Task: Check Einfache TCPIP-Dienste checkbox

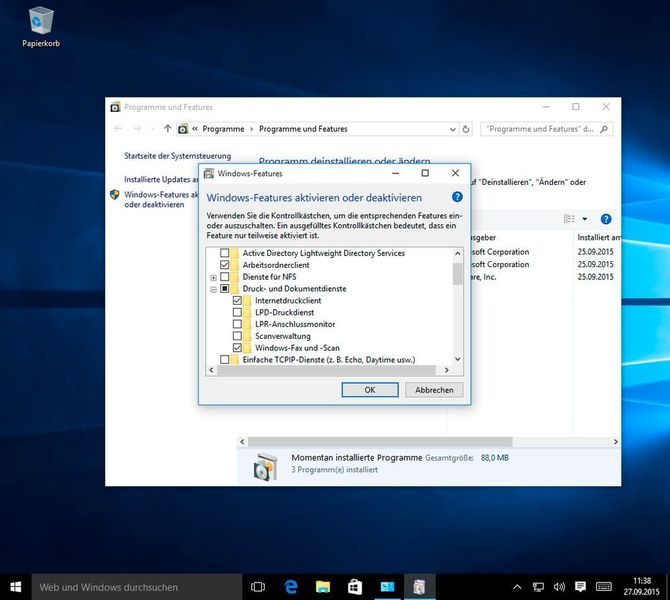Action: (x=224, y=360)
